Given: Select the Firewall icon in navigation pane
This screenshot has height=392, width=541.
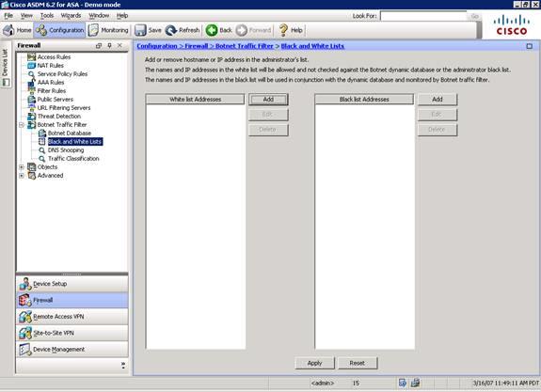Looking at the screenshot, I should pyautogui.click(x=25, y=300).
